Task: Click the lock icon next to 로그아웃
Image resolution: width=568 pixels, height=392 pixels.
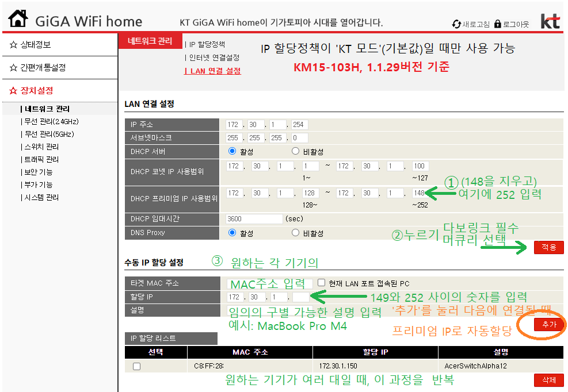Action: (x=498, y=24)
